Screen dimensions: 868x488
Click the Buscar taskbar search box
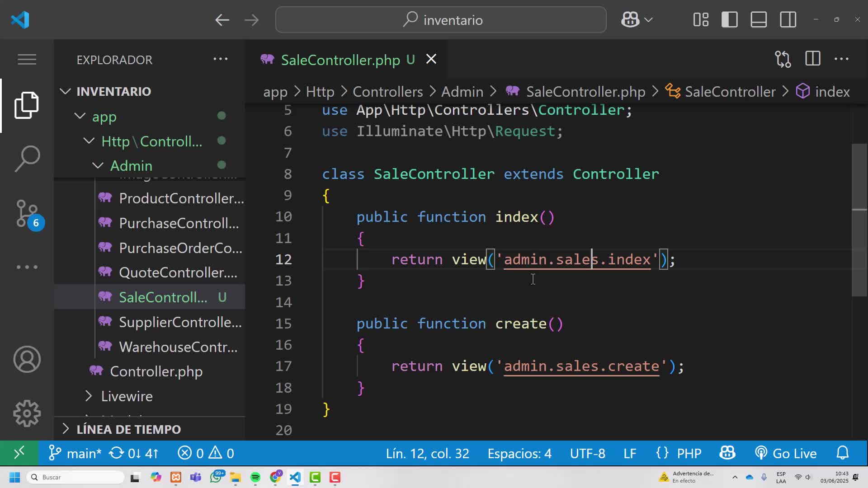75,477
